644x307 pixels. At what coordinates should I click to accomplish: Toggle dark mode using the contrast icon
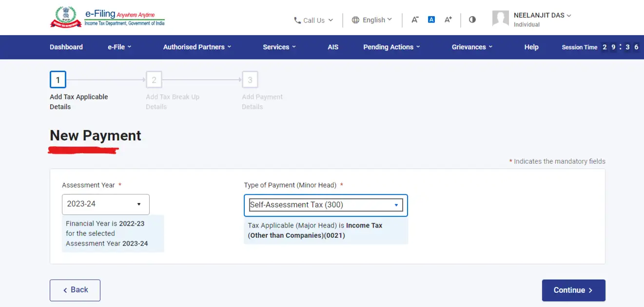(471, 19)
